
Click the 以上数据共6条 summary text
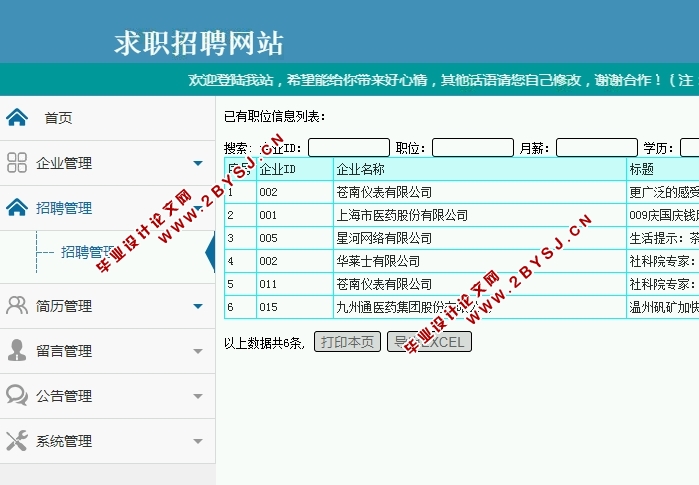click(264, 343)
